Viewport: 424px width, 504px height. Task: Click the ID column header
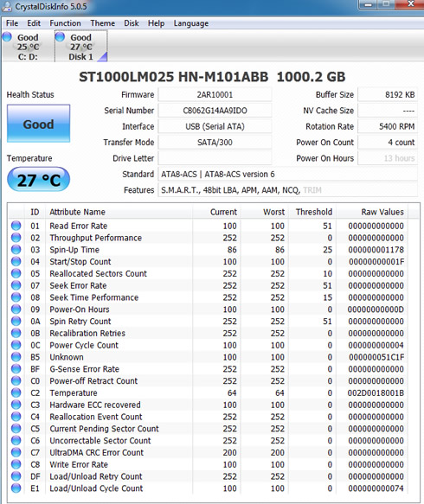(35, 212)
